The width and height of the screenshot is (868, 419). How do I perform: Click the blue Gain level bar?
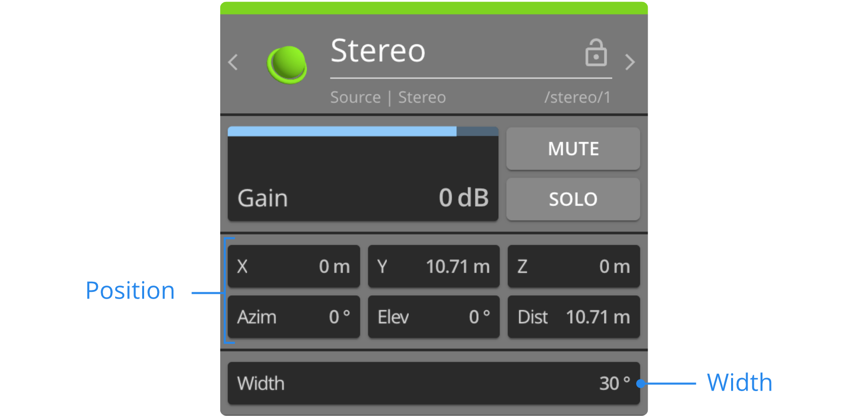pos(342,131)
